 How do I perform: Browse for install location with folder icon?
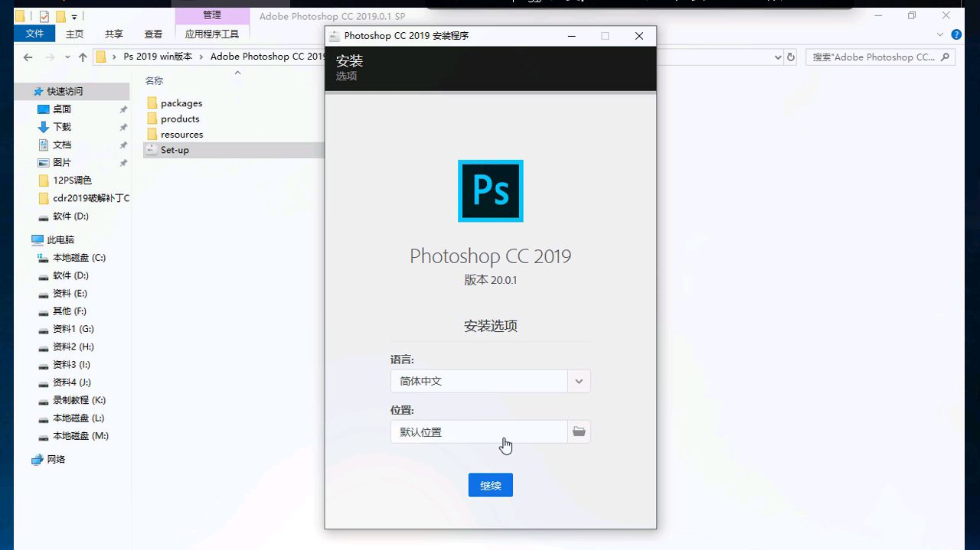(x=580, y=431)
